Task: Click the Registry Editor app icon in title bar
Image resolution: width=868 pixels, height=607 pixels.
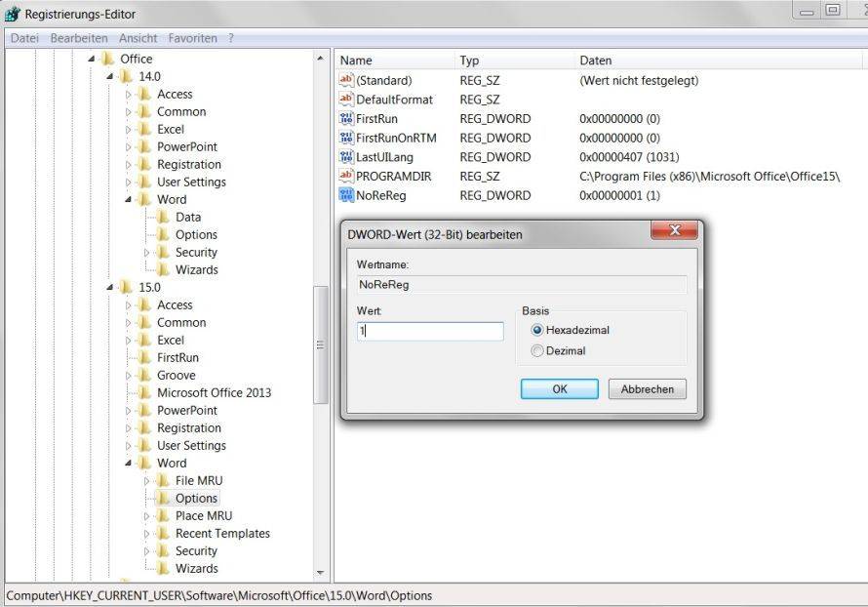Action: [12, 14]
